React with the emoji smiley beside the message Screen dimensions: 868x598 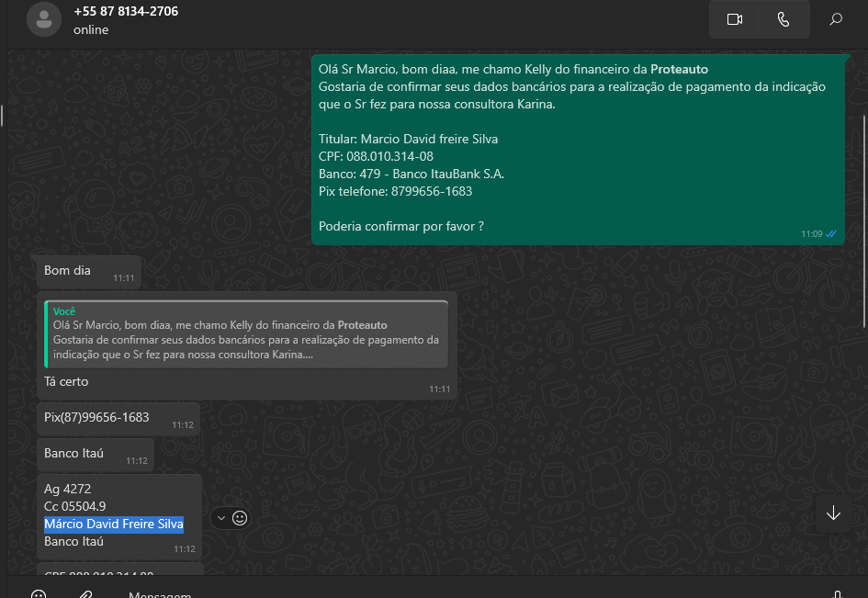(240, 518)
